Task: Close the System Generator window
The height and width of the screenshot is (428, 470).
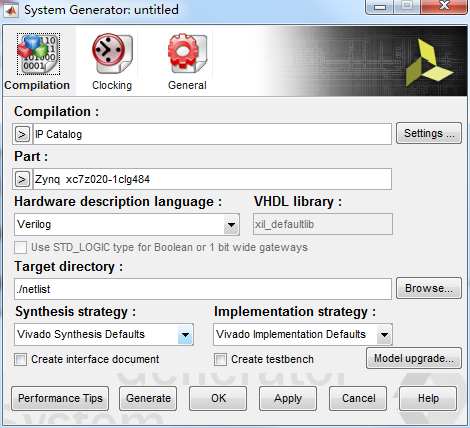Action: pos(444,7)
